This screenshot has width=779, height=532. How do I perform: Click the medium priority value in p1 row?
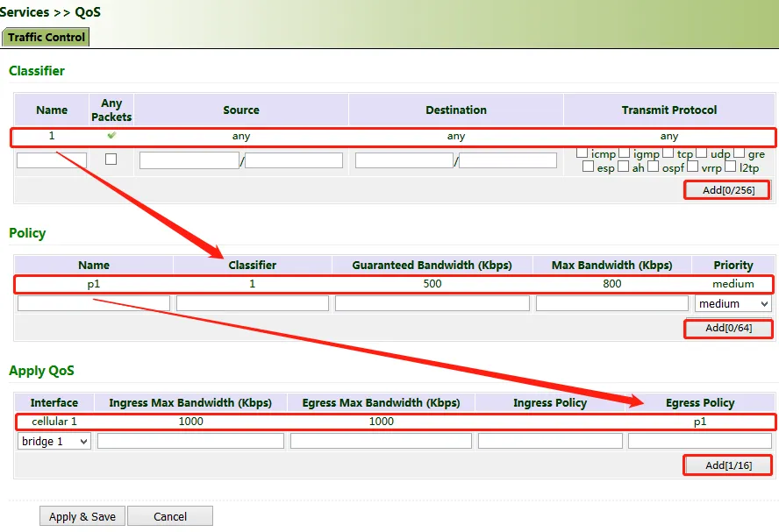(x=733, y=284)
